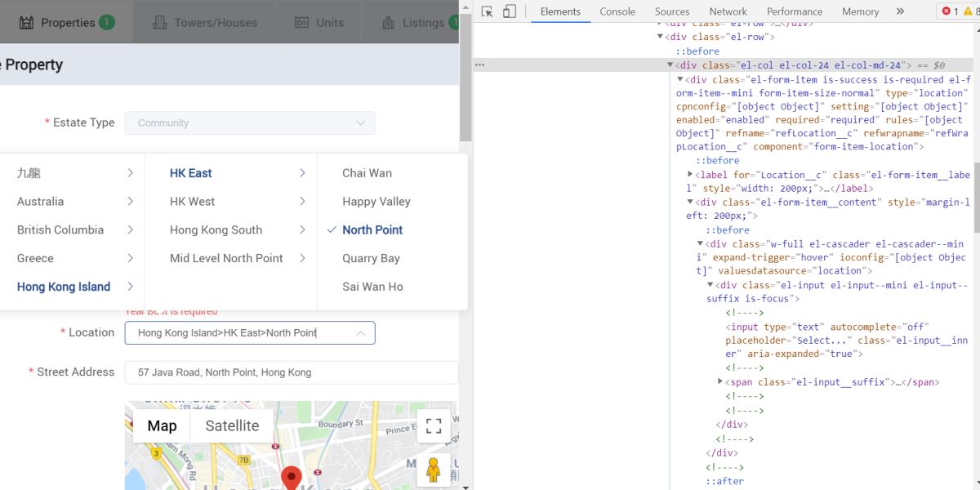Expand the Hong Kong South chevron
Screen dimensions: 980x490
[x=302, y=230]
